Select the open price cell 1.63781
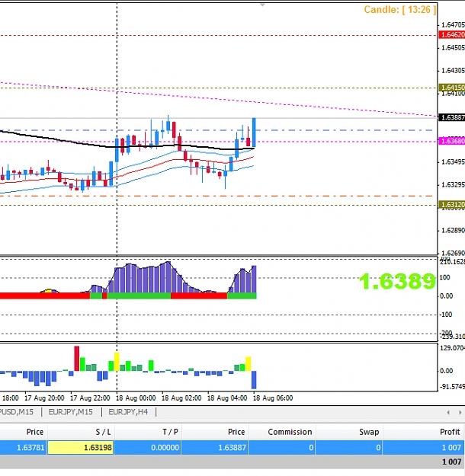Image resolution: width=465 pixels, height=476 pixels. [24, 448]
